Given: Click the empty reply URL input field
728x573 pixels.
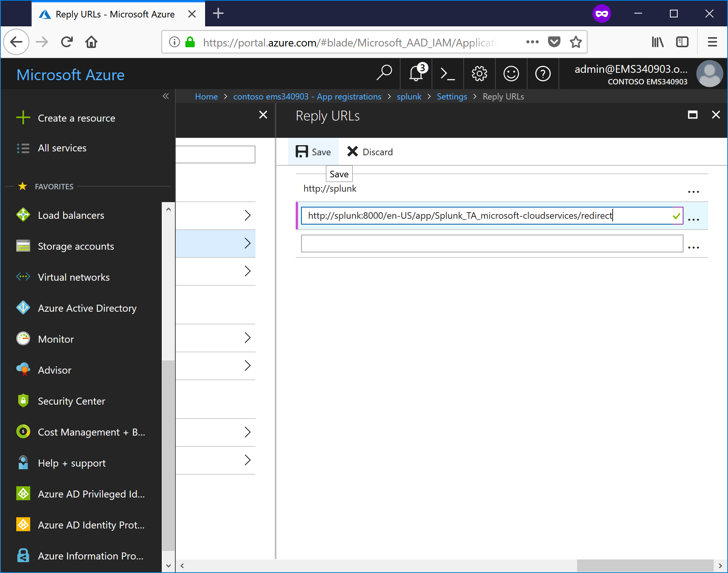Looking at the screenshot, I should point(492,244).
